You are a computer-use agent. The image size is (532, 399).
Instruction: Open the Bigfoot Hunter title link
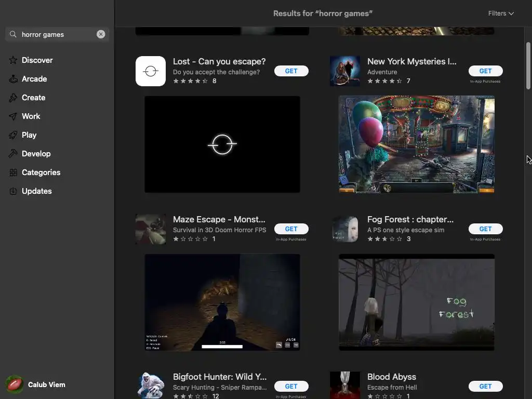pos(220,377)
